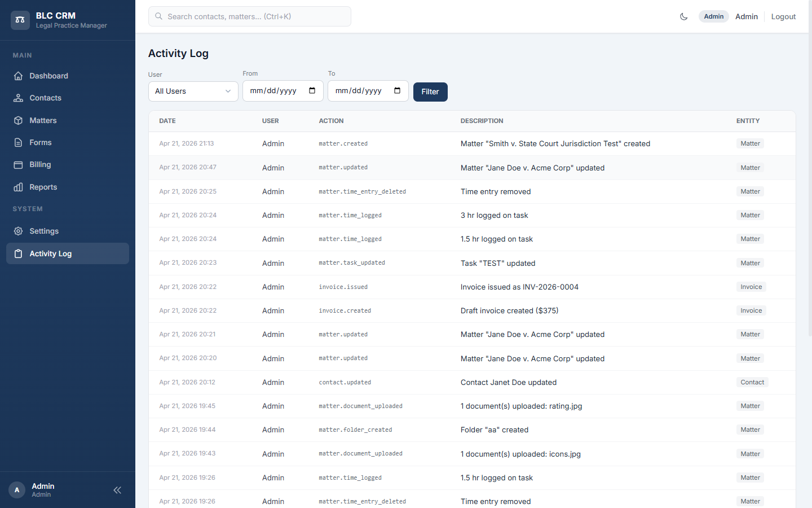Click "1 document(s) uploaded: rating.jpg" row text
This screenshot has width=812, height=508.
[x=522, y=406]
